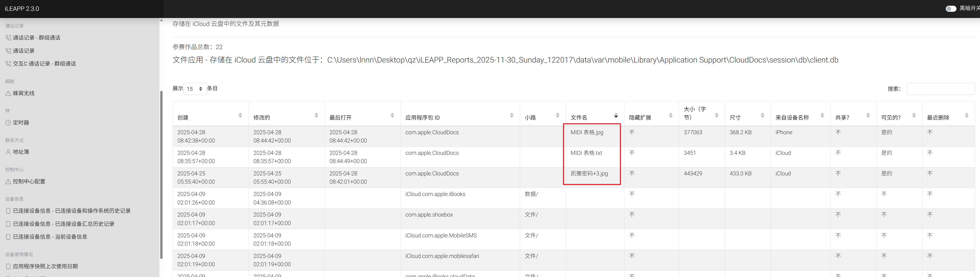Select cell iCloud.com.apple.mobilesafari
This screenshot has width=980, height=277.
442,256
